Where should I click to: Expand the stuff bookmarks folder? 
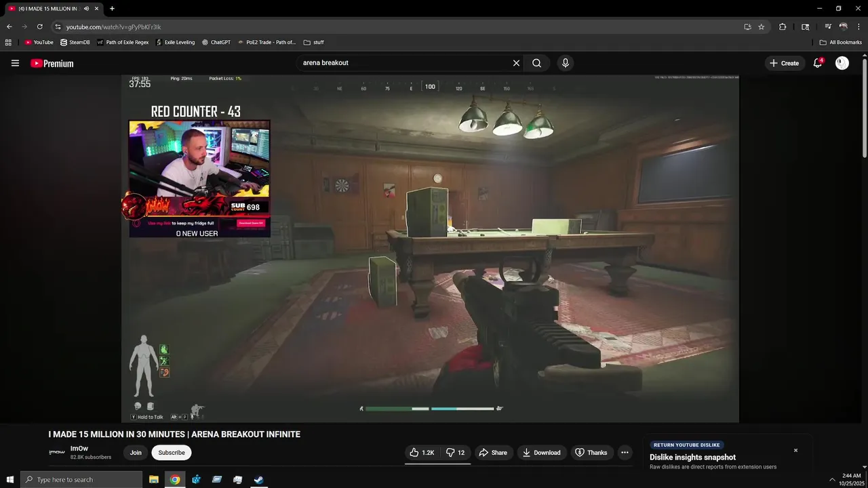coord(313,42)
